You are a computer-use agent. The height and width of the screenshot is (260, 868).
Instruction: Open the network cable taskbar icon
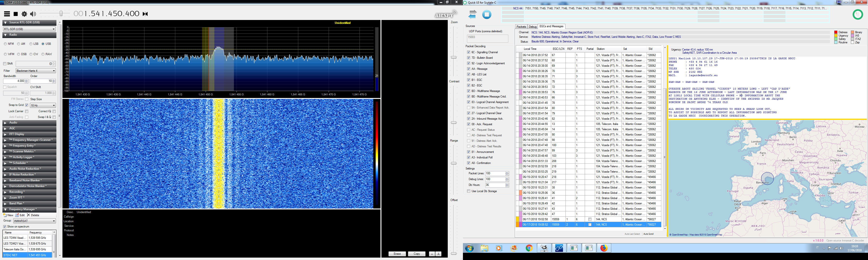click(544, 248)
